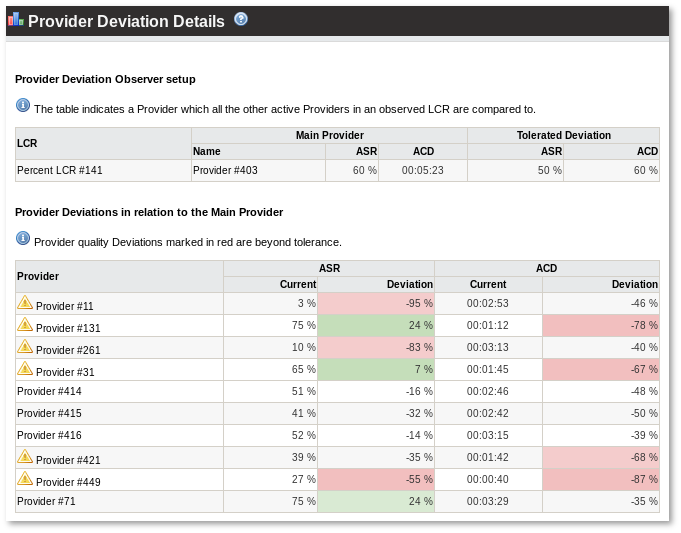Click warning icon next to Provider #449

coord(25,479)
